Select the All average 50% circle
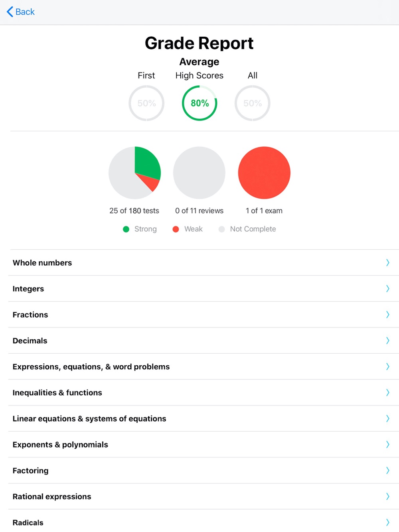Screen dimensions: 399x532 [253, 103]
